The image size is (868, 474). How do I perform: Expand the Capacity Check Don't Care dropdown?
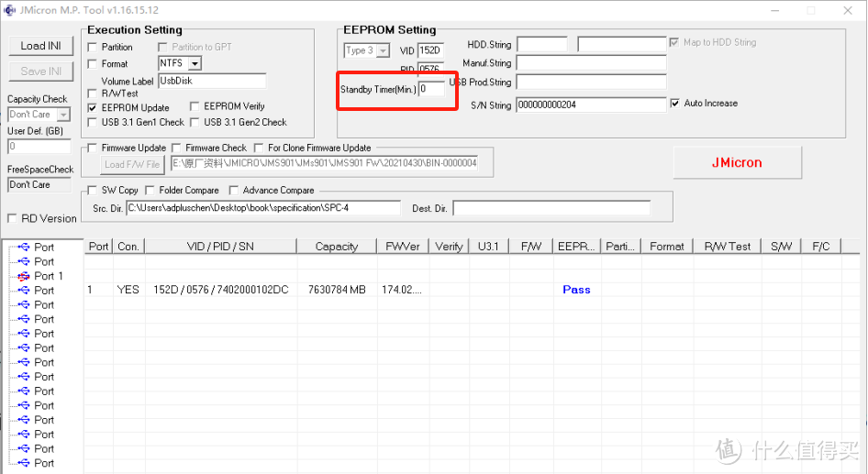point(63,115)
